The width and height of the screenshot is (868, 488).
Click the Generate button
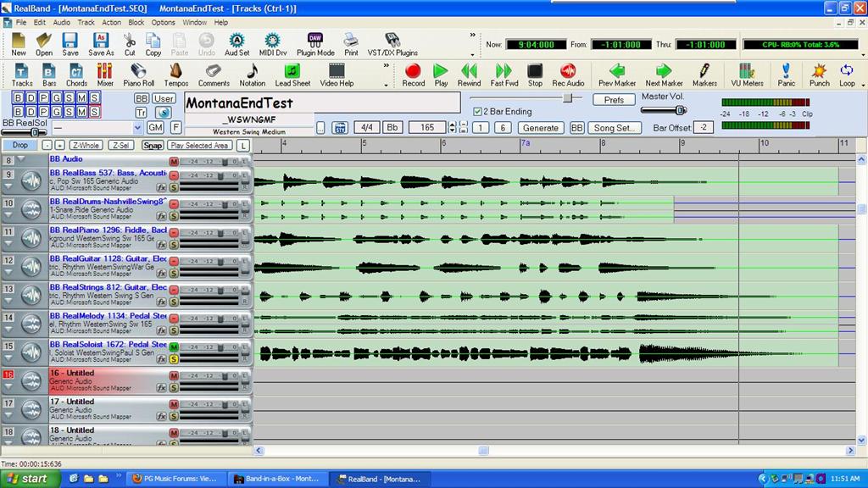[x=541, y=127]
